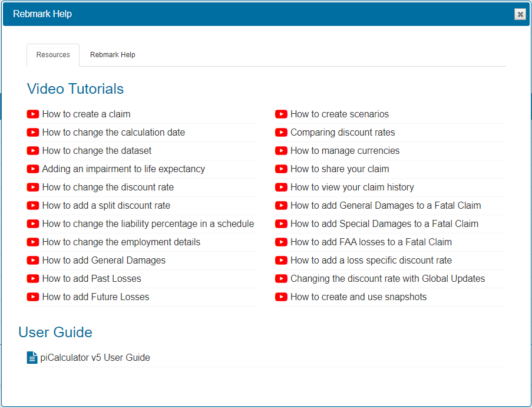Click YouTube icon for loss specific discount rate
The image size is (532, 408).
point(281,261)
